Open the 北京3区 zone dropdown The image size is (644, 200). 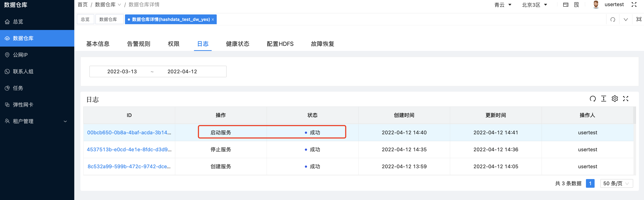coord(535,5)
